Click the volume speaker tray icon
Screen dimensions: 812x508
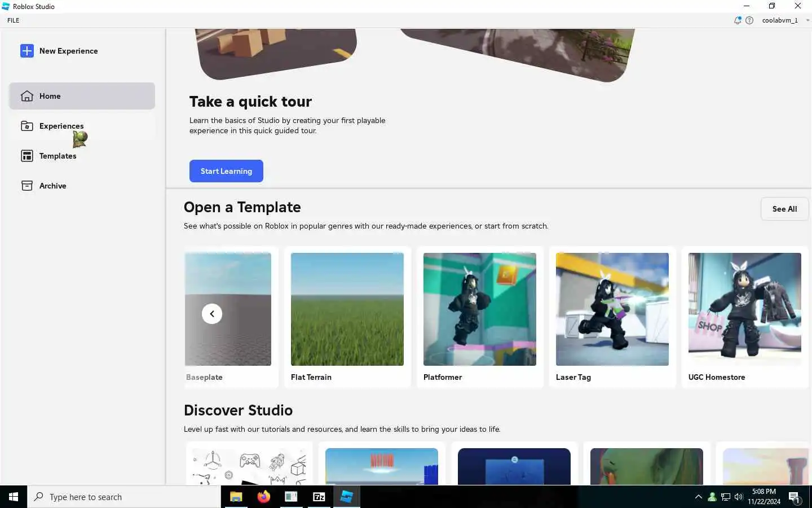point(739,497)
